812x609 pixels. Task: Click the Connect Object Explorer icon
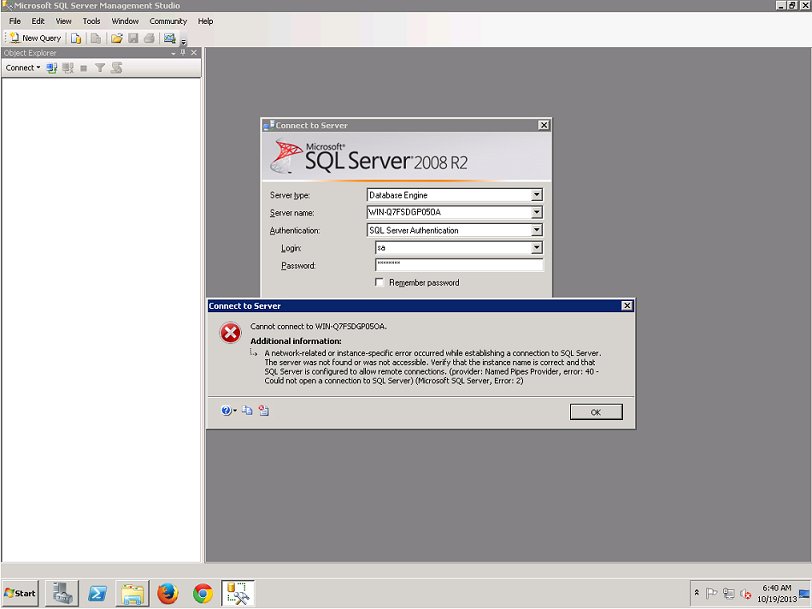pos(51,68)
